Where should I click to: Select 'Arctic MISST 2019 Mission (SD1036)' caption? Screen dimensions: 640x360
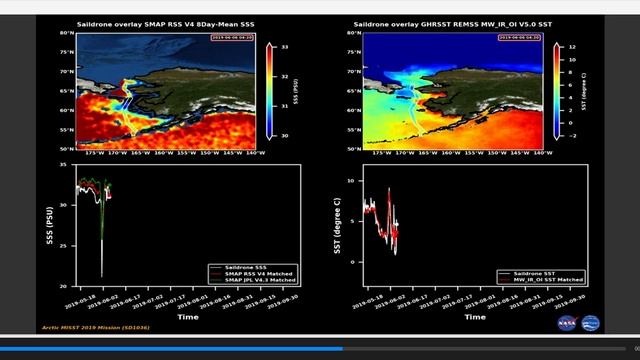(x=96, y=327)
